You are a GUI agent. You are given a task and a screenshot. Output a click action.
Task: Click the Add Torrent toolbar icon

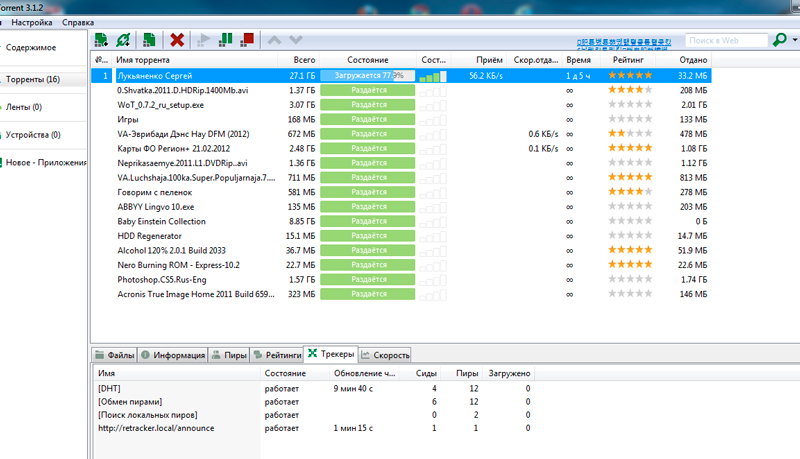[101, 40]
